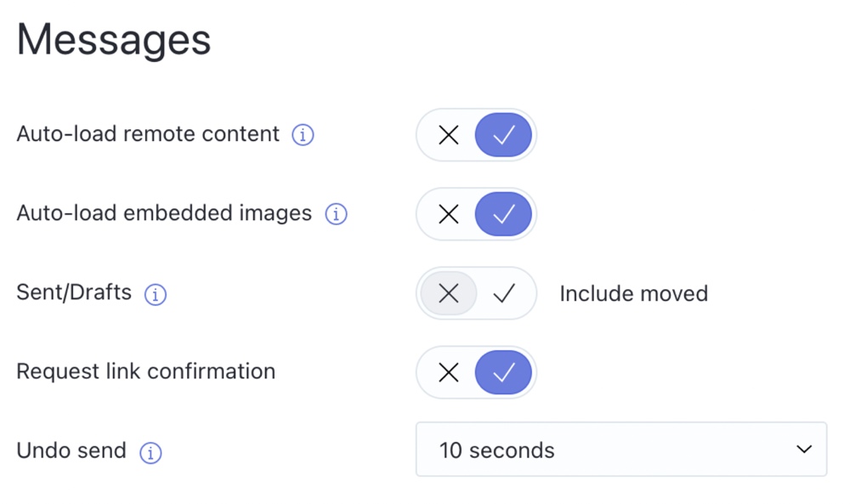This screenshot has width=850, height=504.
Task: Click the Request link confirmation label
Action: coord(146,371)
